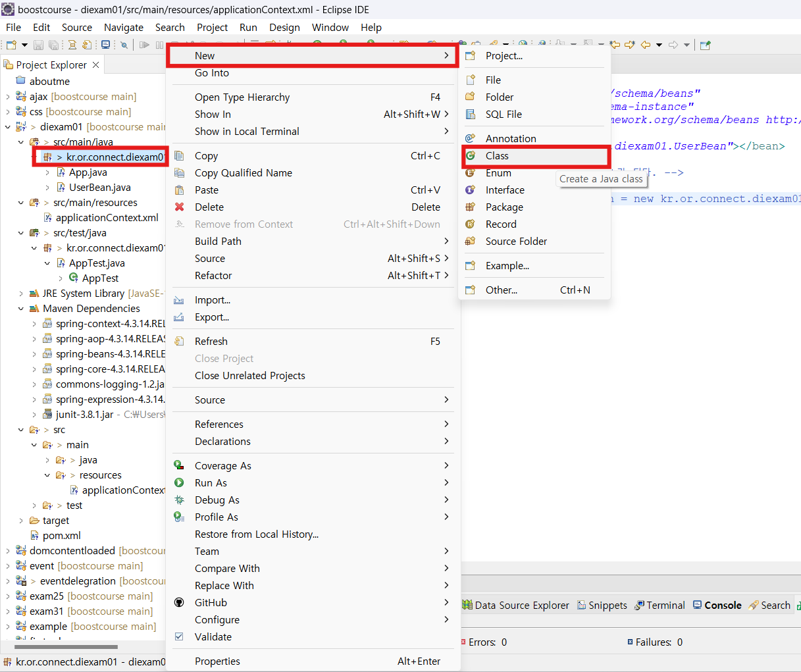Click the green Class icon in submenu
Image resolution: width=801 pixels, height=672 pixels.
[x=470, y=156]
